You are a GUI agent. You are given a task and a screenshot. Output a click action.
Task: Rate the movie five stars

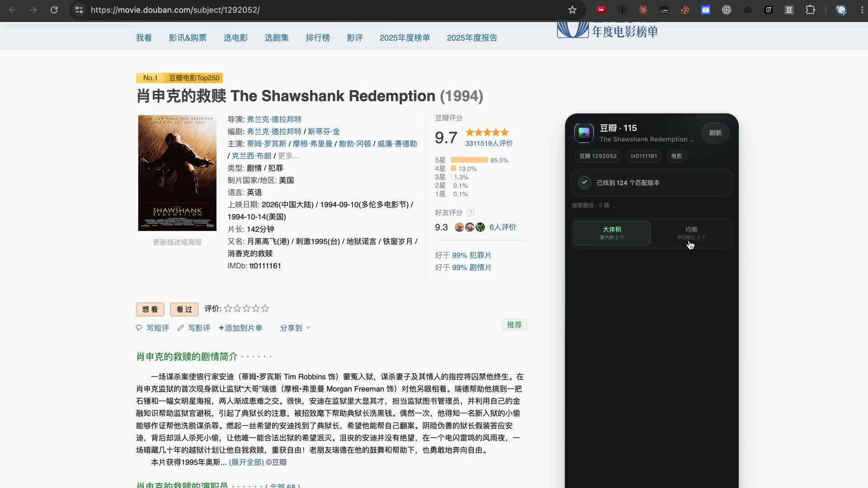click(x=265, y=309)
